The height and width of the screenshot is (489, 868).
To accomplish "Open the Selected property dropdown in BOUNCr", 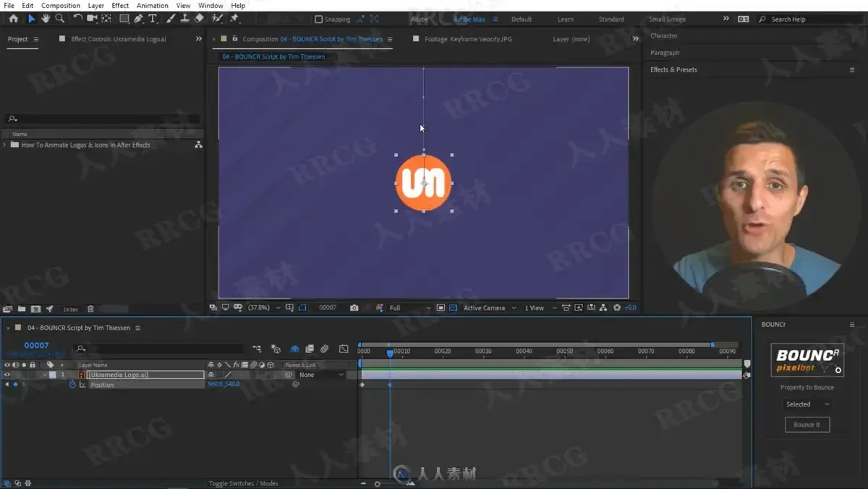I will [807, 404].
